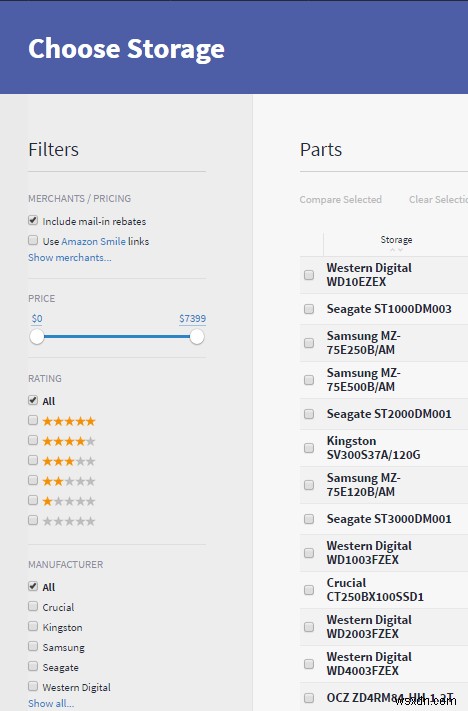468x711 pixels.
Task: Expand Show all manufacturers
Action: (51, 703)
